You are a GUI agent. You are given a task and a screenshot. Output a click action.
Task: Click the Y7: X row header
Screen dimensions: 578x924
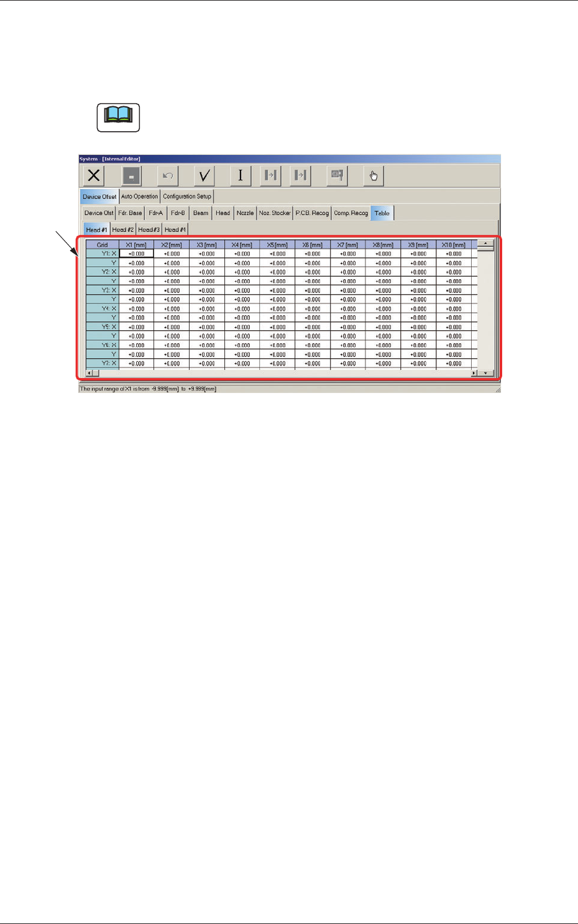[103, 364]
